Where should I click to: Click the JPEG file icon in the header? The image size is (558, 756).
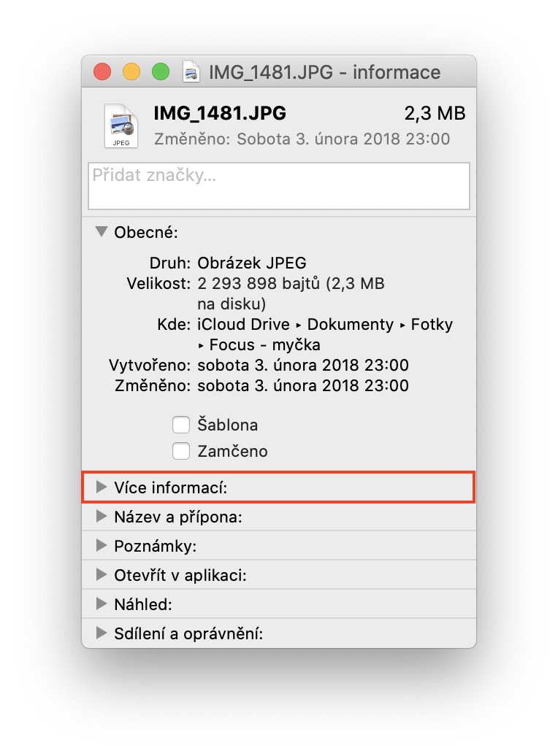pyautogui.click(x=121, y=126)
